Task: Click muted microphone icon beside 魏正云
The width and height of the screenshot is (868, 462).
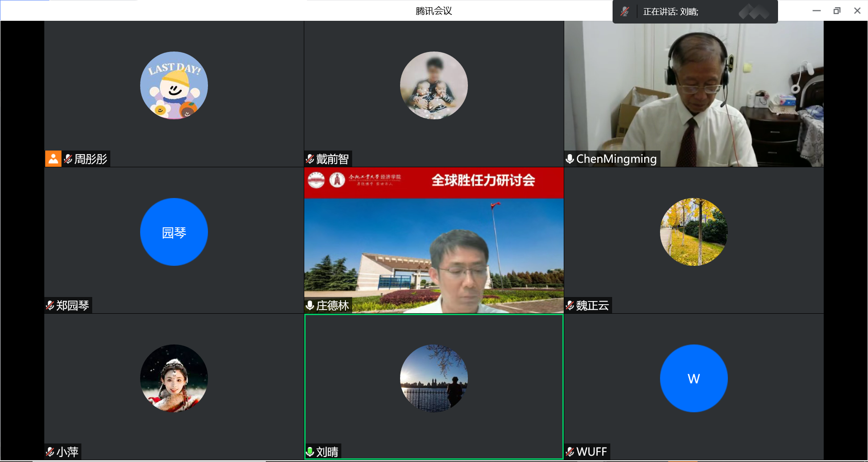Action: point(570,306)
